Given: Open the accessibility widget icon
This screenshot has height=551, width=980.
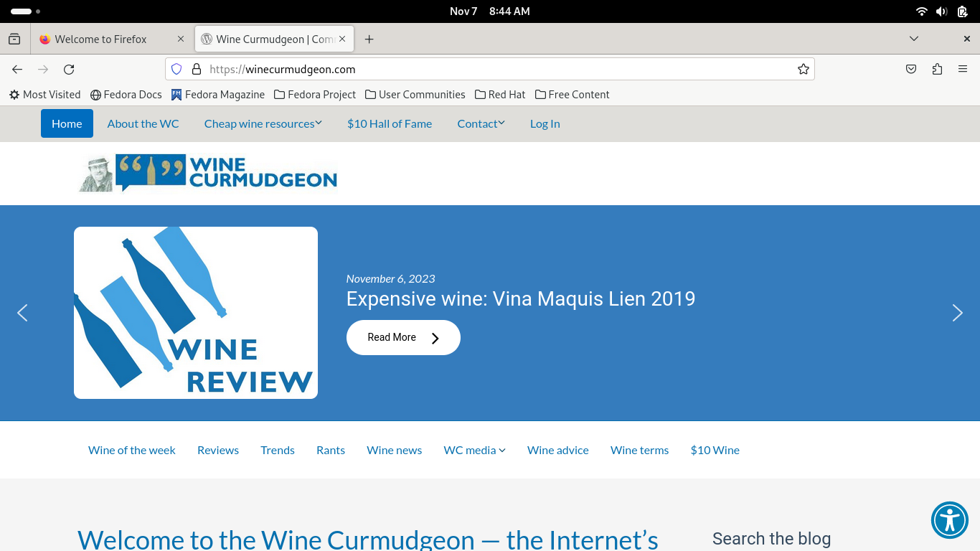Looking at the screenshot, I should 950,520.
